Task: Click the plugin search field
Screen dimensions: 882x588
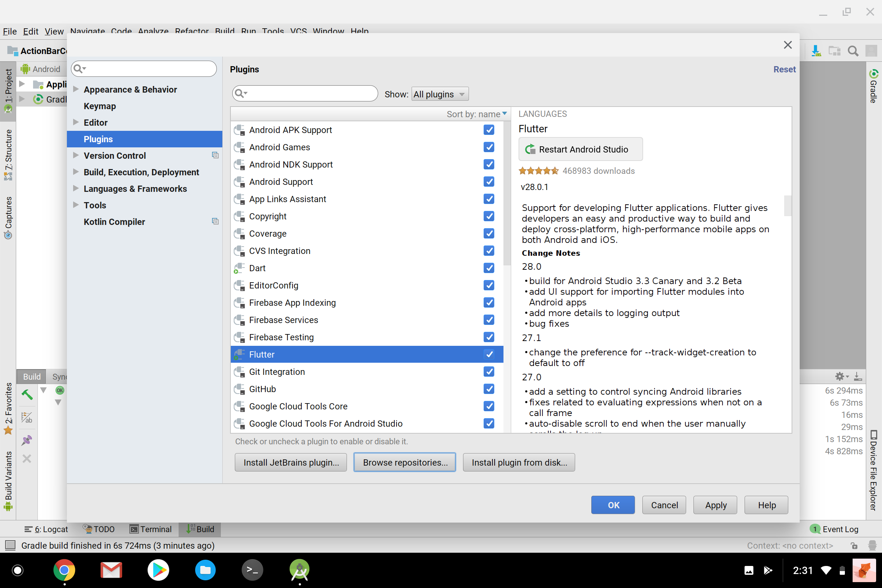Action: pos(305,93)
